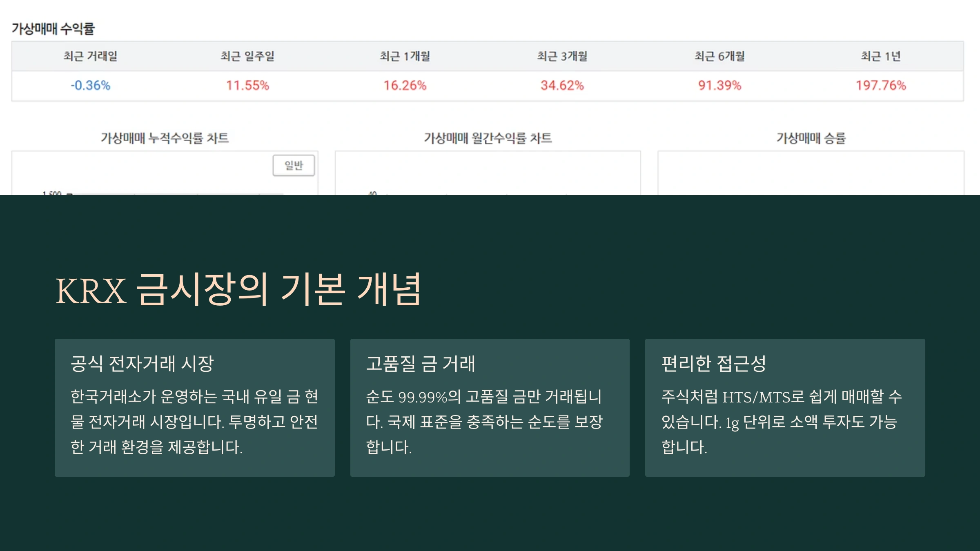Click the 최근 3개월 column header
This screenshot has height=551, width=980.
[x=562, y=56]
